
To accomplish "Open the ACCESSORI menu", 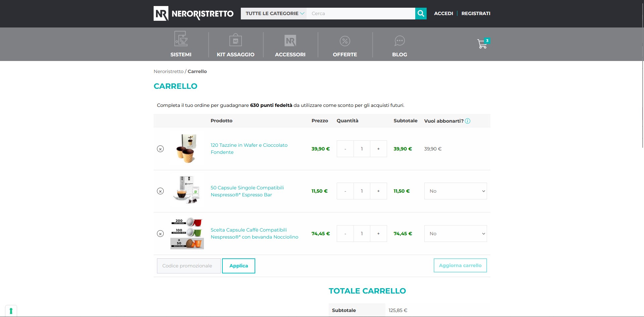I will click(x=290, y=54).
